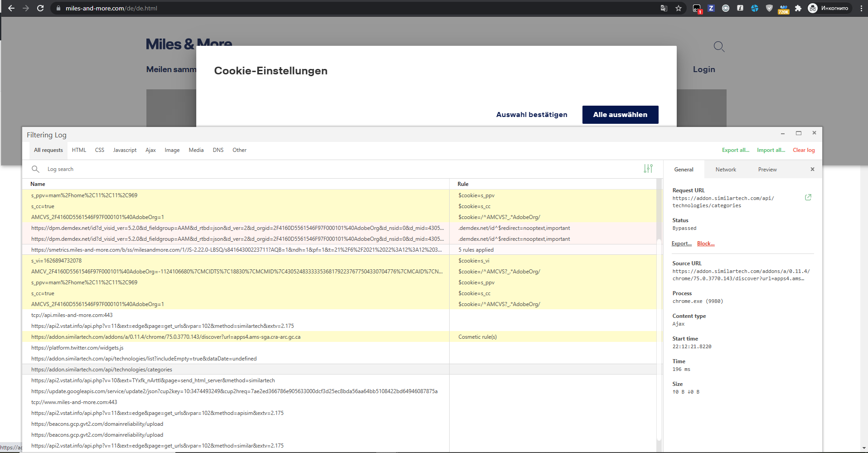Open filter settings with the sliders icon

[x=648, y=169]
